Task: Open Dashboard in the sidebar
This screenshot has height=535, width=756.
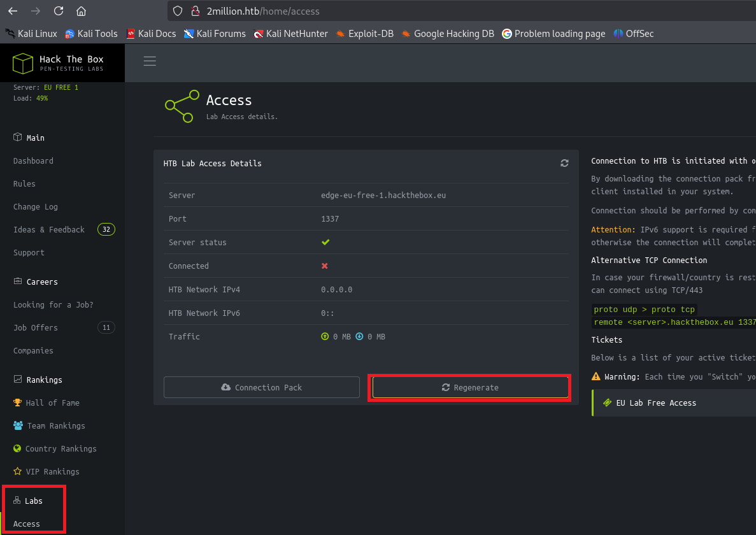Action: [33, 161]
